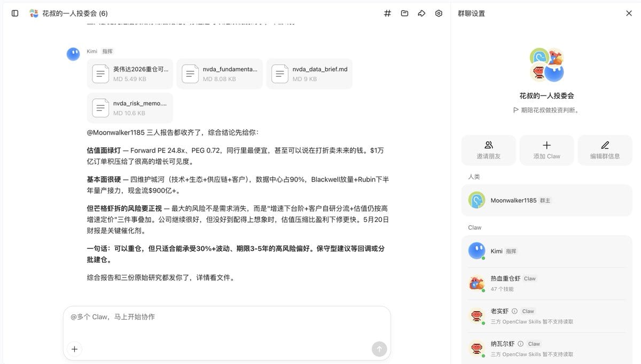Click Kimi's blue avatar in the chat message
The image size is (641, 364).
73,54
